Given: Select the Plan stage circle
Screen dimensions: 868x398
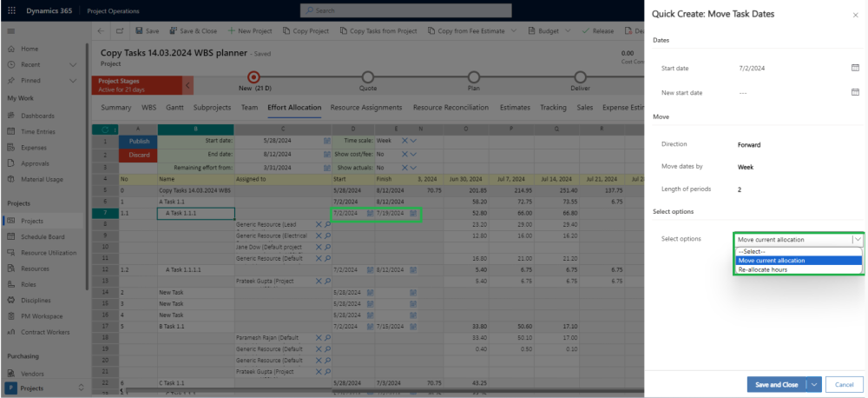Looking at the screenshot, I should (x=474, y=77).
